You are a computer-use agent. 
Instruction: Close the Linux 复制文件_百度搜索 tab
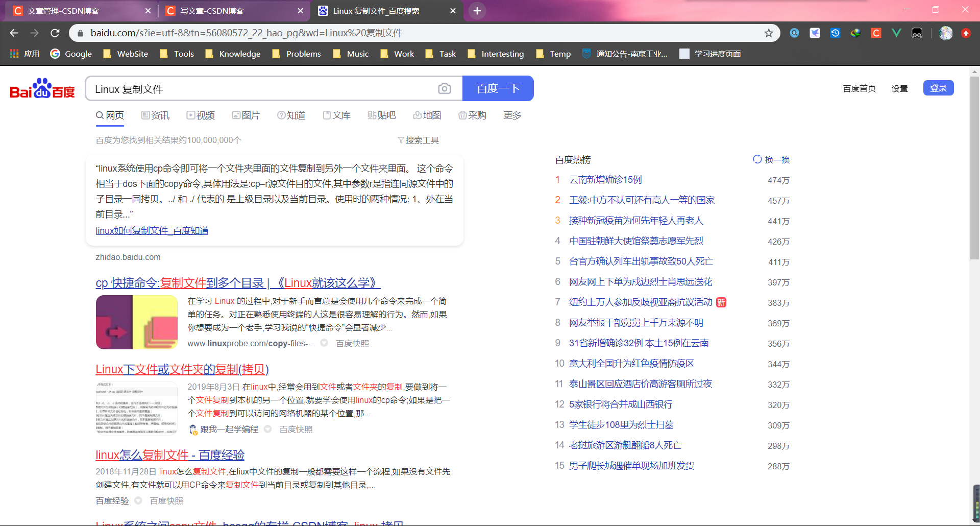[453, 11]
